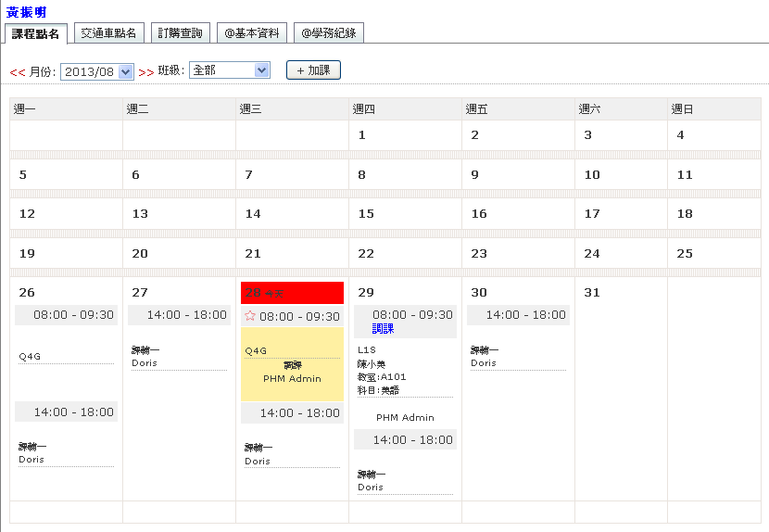Image resolution: width=769 pixels, height=532 pixels.
Task: Click the 週三 column header
Action: coord(292,109)
